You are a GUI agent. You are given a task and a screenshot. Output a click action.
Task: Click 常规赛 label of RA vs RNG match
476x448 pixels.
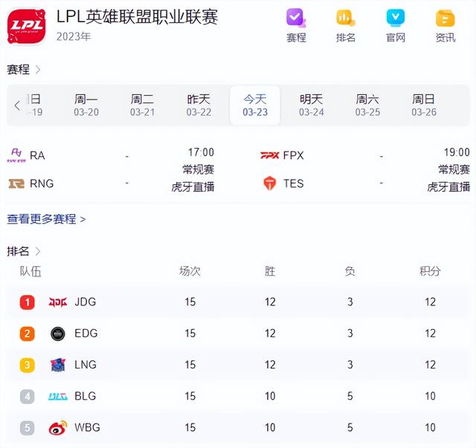[x=199, y=169]
